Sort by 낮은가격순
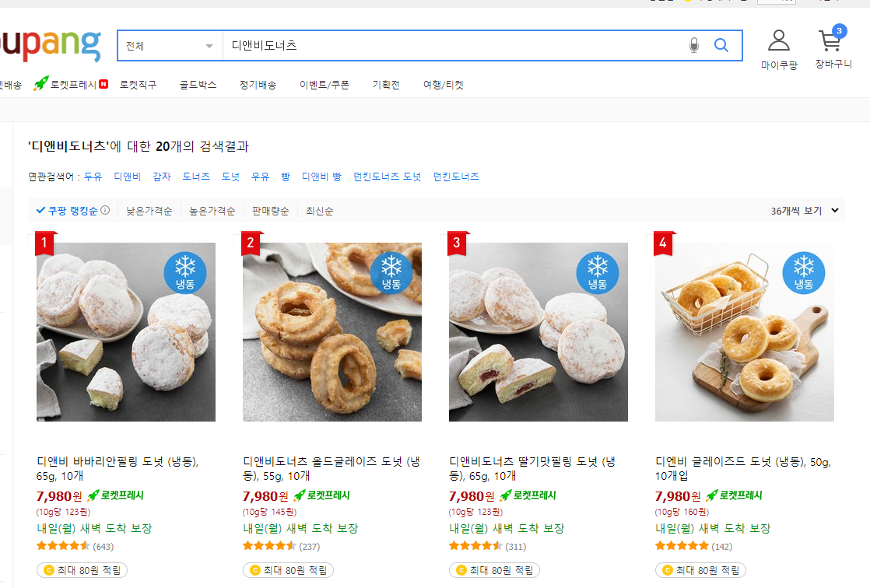The image size is (870, 588). tap(149, 211)
